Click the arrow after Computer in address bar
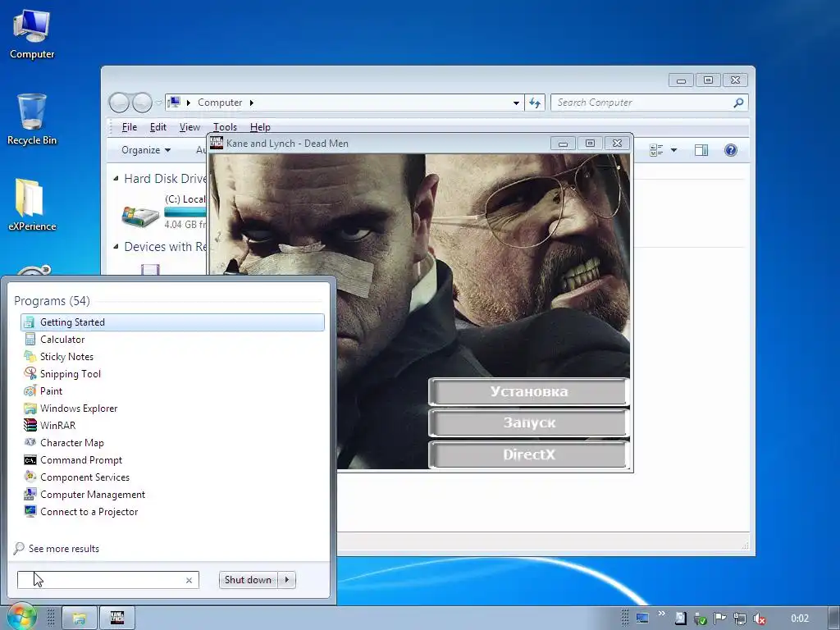 click(251, 103)
